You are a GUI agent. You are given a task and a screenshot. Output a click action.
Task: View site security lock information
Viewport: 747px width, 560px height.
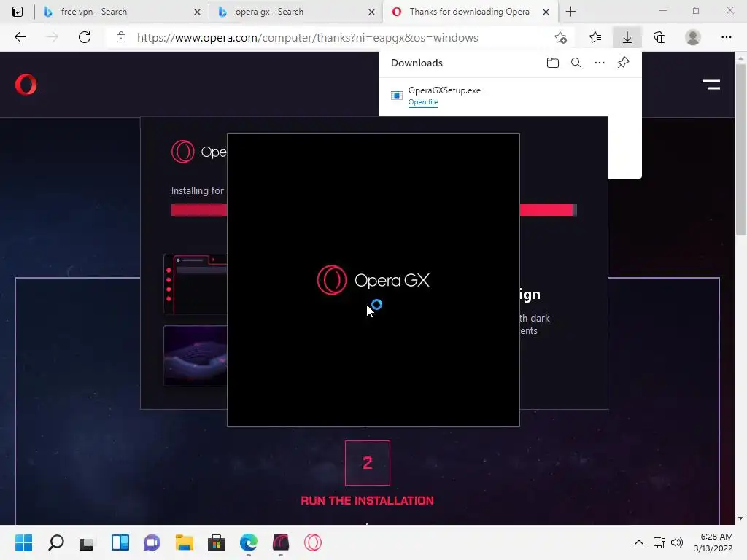[x=121, y=37]
